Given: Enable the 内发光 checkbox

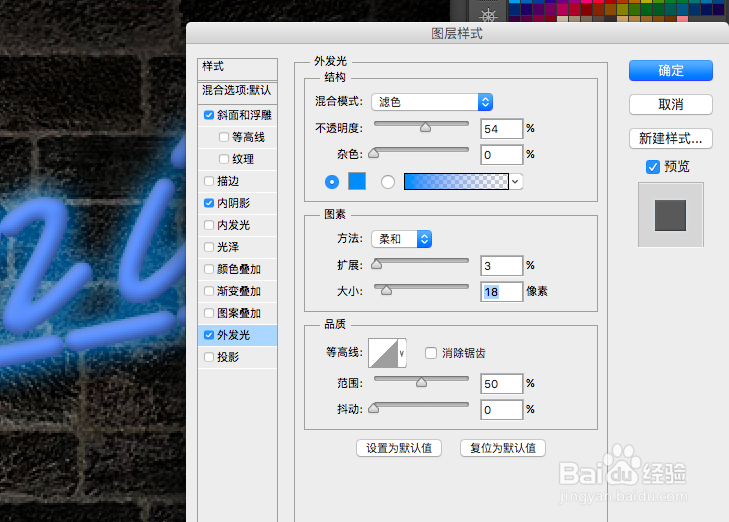Looking at the screenshot, I should [209, 225].
